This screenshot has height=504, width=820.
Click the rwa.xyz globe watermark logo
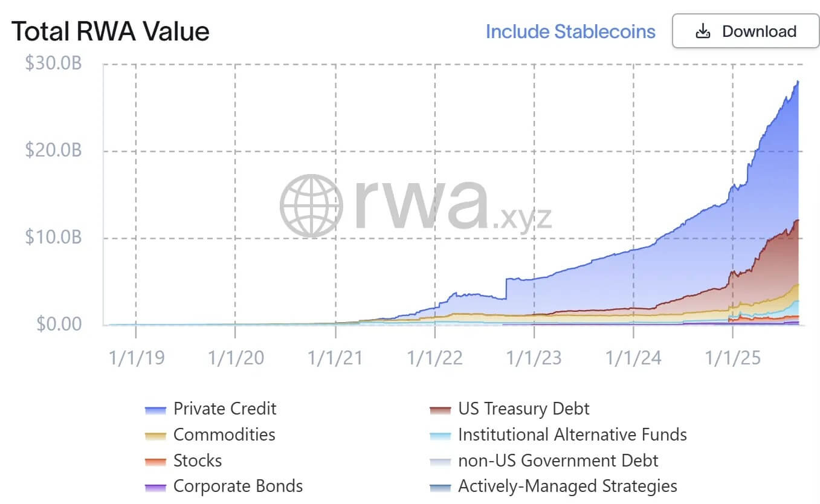coord(311,205)
